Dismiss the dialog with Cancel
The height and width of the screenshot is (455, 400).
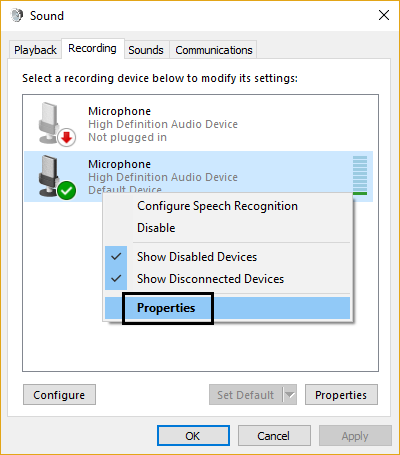tap(274, 436)
